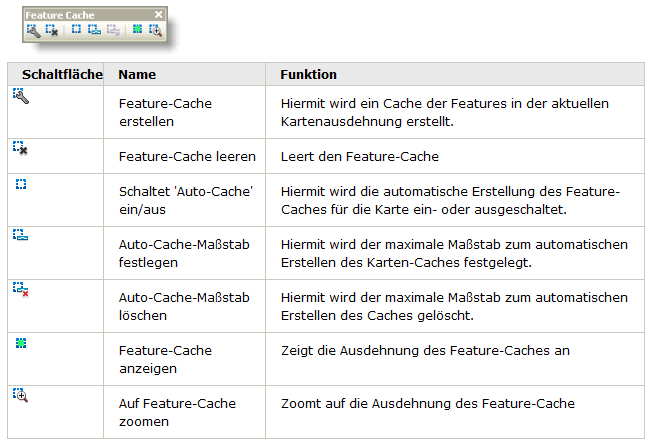Click the 'Name' column header
Viewport: 652px width, 445px height.
tap(137, 75)
